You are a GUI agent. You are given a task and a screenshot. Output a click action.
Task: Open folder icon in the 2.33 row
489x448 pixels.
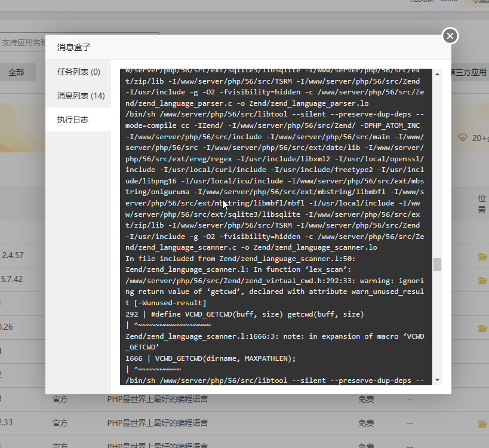tap(482, 424)
